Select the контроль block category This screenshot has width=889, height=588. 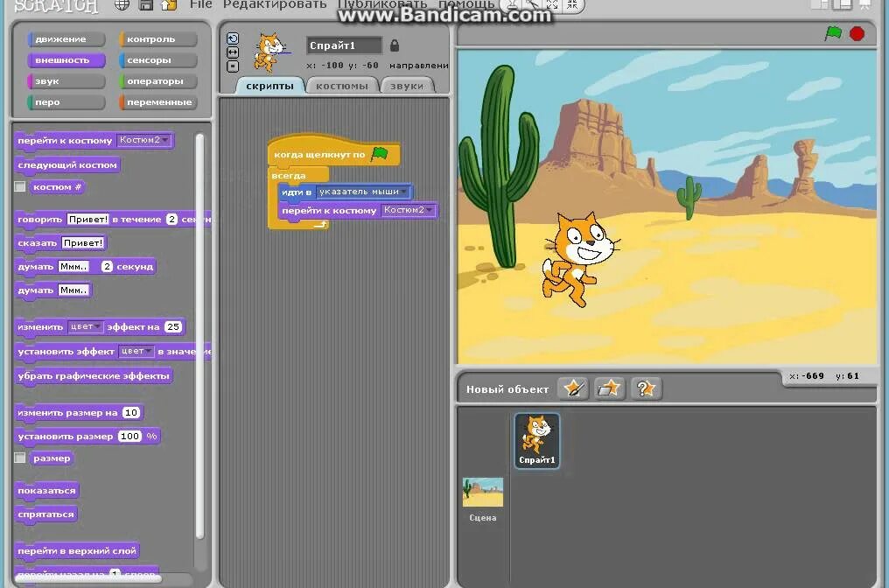[x=158, y=39]
